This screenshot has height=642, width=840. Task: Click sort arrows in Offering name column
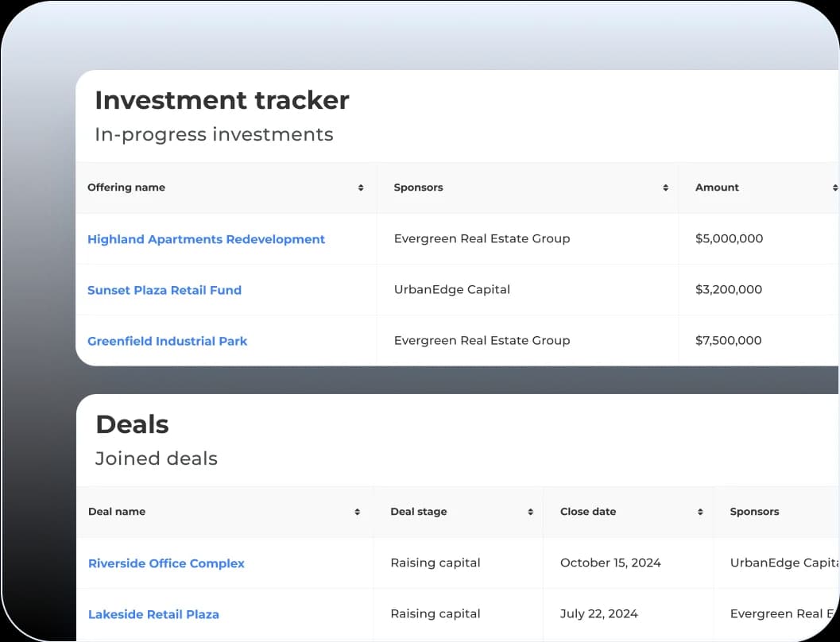[361, 188]
